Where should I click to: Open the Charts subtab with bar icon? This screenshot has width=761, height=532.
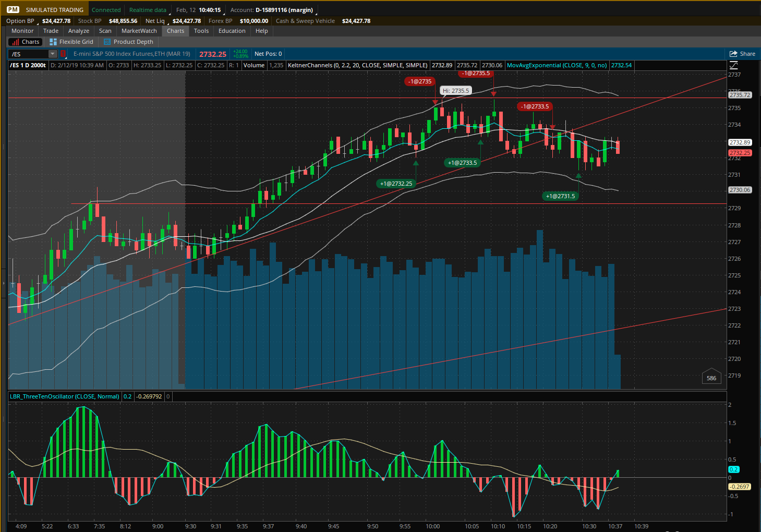pos(25,42)
